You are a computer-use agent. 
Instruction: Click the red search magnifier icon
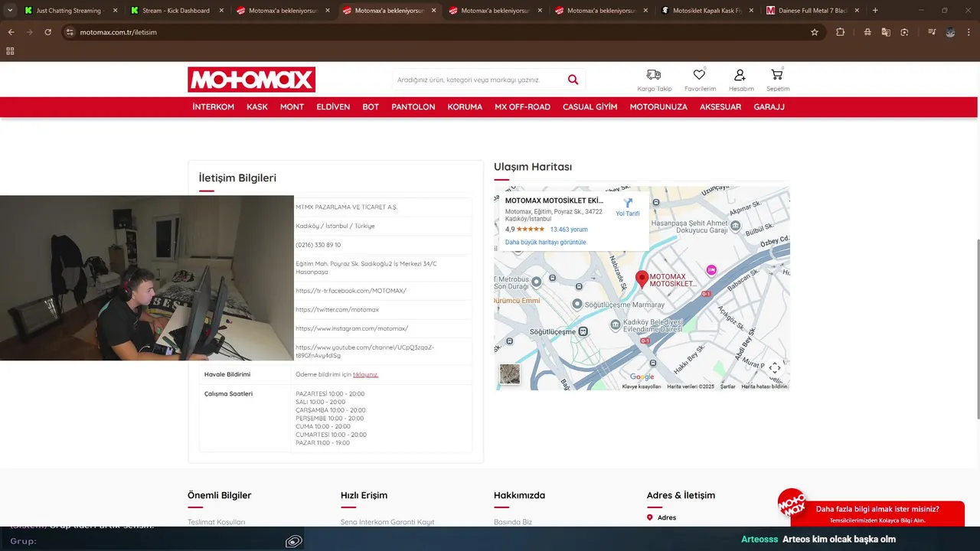coord(573,80)
